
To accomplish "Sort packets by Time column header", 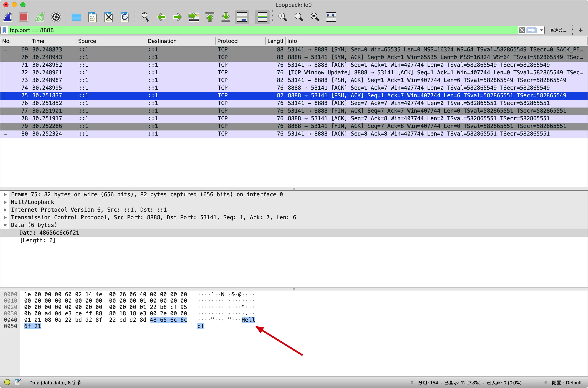I will (38, 41).
